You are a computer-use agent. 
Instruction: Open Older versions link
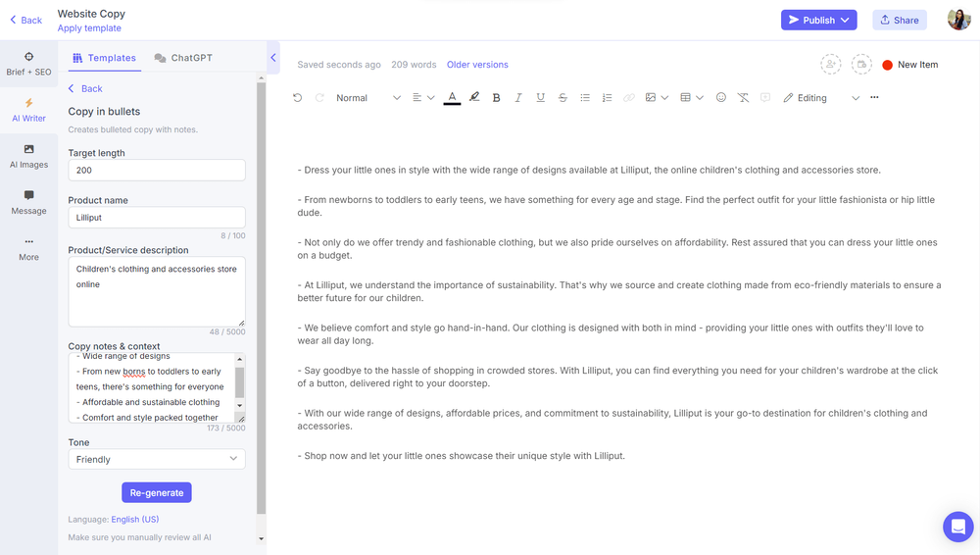click(477, 65)
